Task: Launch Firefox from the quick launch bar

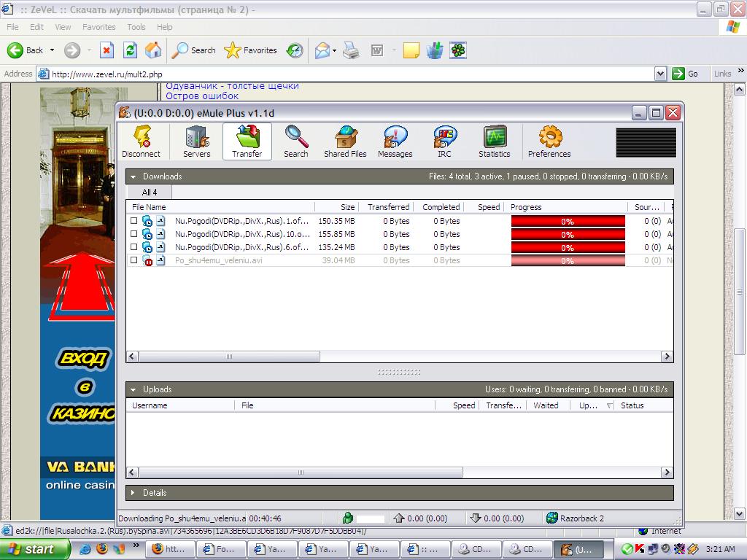Action: [x=102, y=548]
